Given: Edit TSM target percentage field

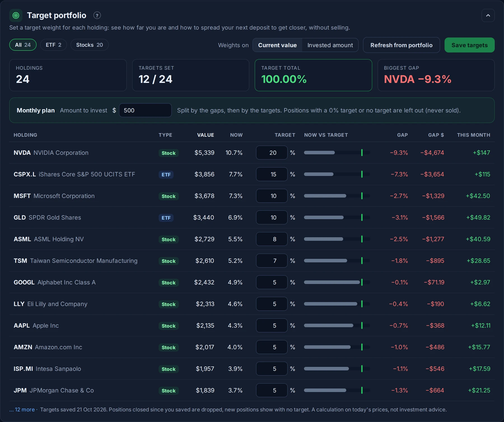Looking at the screenshot, I should click(x=272, y=261).
